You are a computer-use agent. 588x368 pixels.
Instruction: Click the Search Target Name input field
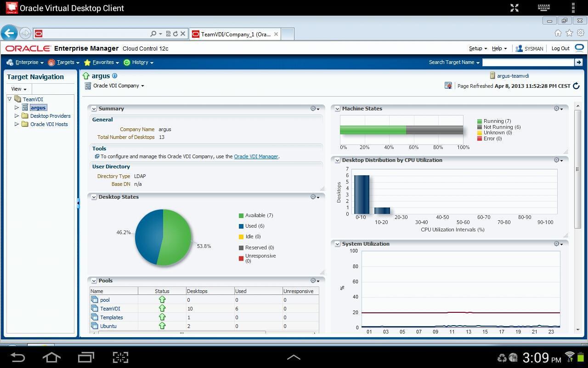(x=528, y=62)
